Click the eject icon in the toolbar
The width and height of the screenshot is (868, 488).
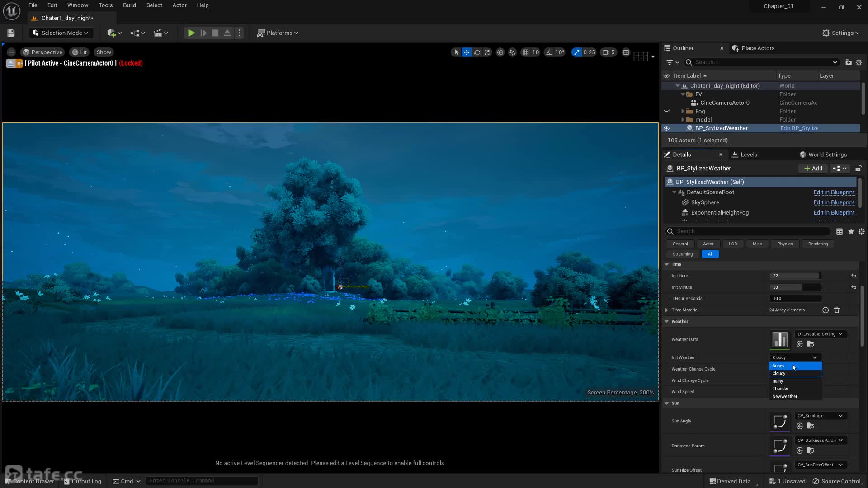227,33
